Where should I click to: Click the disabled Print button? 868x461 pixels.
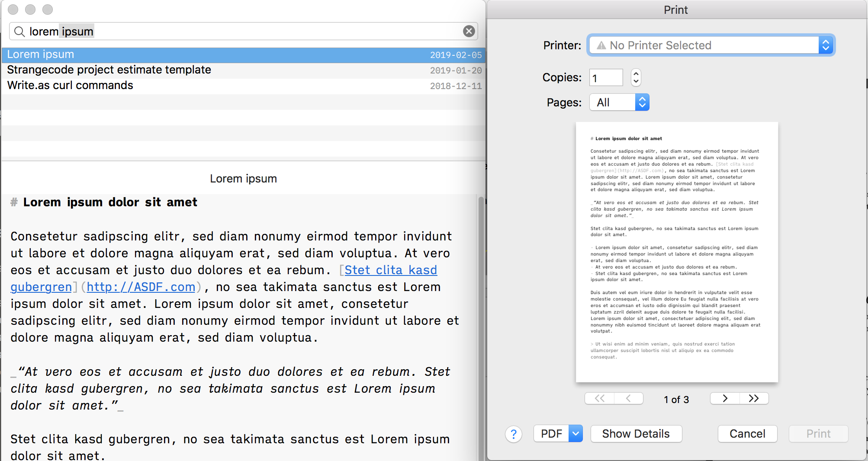coord(818,434)
